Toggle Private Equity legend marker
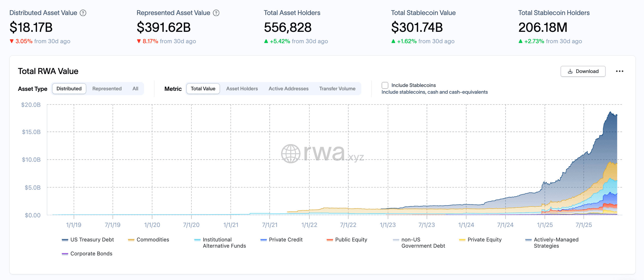644x280 pixels. click(x=462, y=240)
